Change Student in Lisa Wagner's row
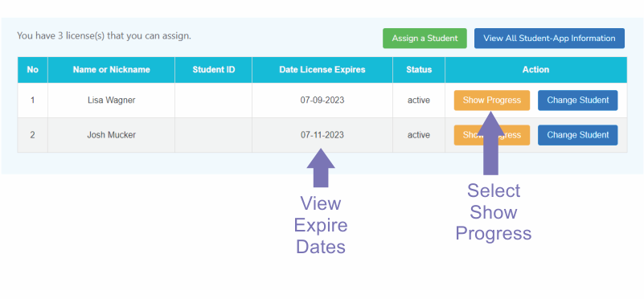Viewport: 644px width, 299px height. tap(577, 100)
